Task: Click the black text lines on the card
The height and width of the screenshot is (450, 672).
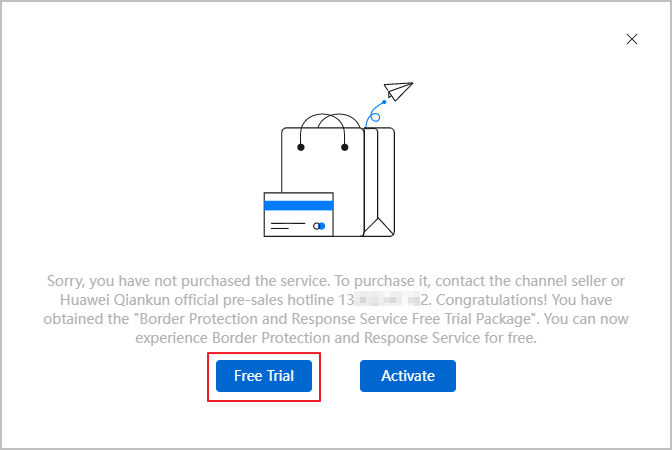Action: tap(288, 226)
